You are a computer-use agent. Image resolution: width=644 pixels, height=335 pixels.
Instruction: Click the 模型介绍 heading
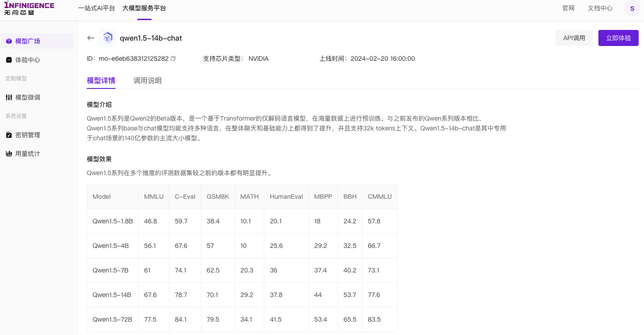tap(99, 105)
